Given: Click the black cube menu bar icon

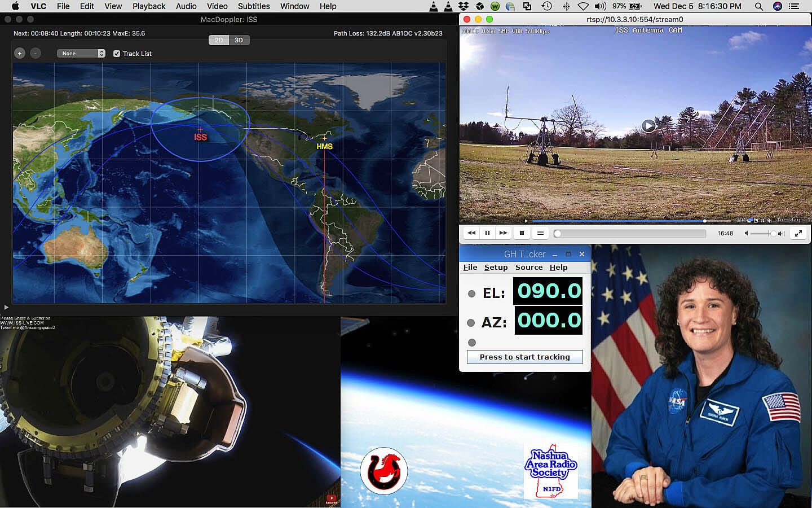Looking at the screenshot, I should (x=480, y=6).
